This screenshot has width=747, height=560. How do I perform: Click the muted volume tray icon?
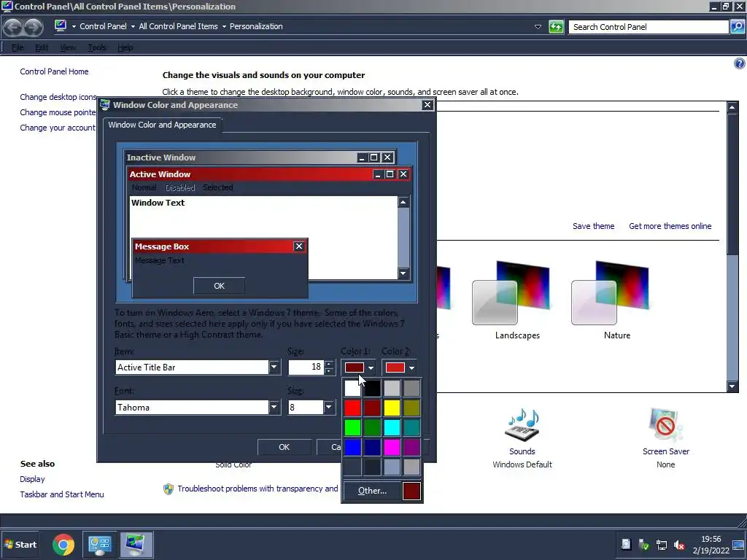click(679, 545)
